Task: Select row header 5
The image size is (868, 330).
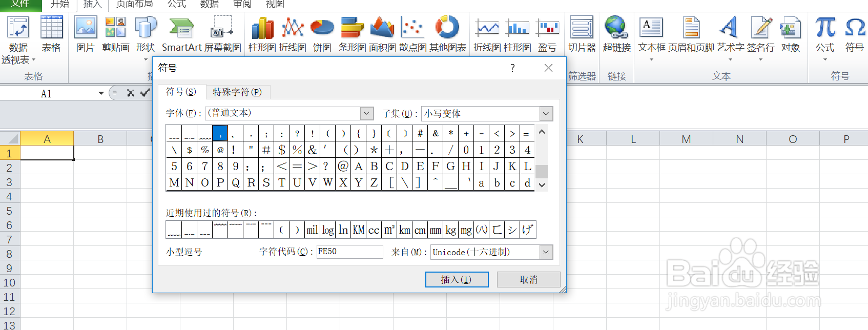Action: click(9, 211)
